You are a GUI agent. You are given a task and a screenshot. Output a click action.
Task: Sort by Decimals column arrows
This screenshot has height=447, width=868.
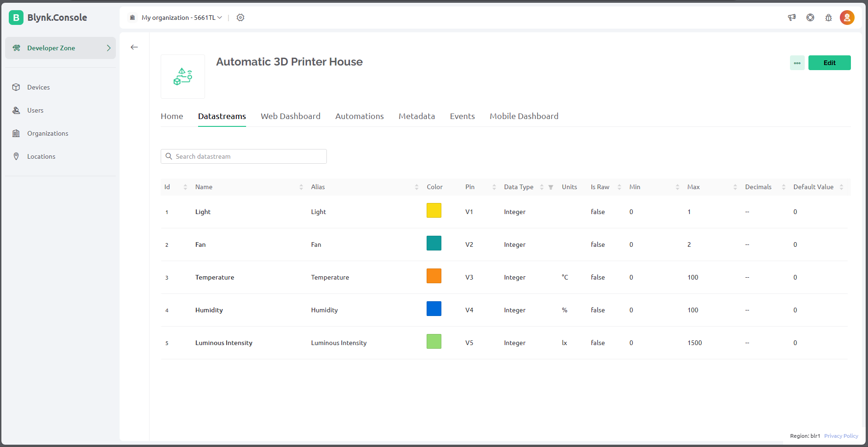[784, 187]
